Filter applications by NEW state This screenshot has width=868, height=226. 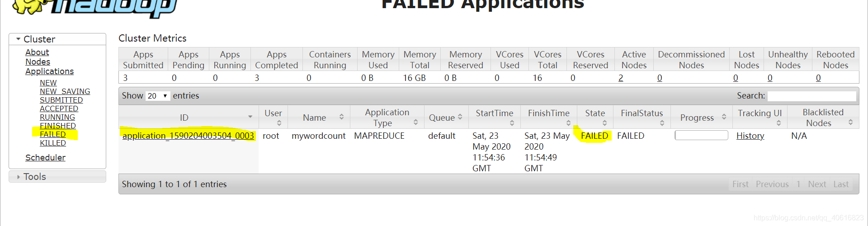[48, 83]
